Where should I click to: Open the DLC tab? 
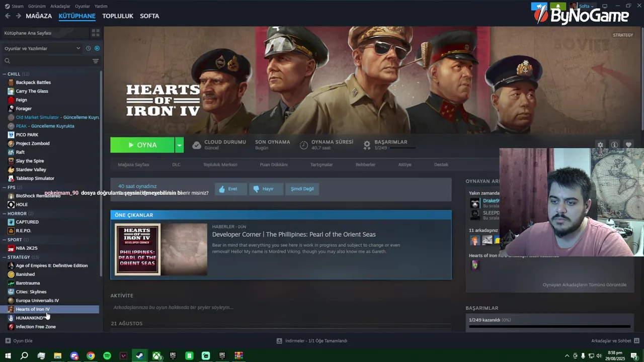176,164
